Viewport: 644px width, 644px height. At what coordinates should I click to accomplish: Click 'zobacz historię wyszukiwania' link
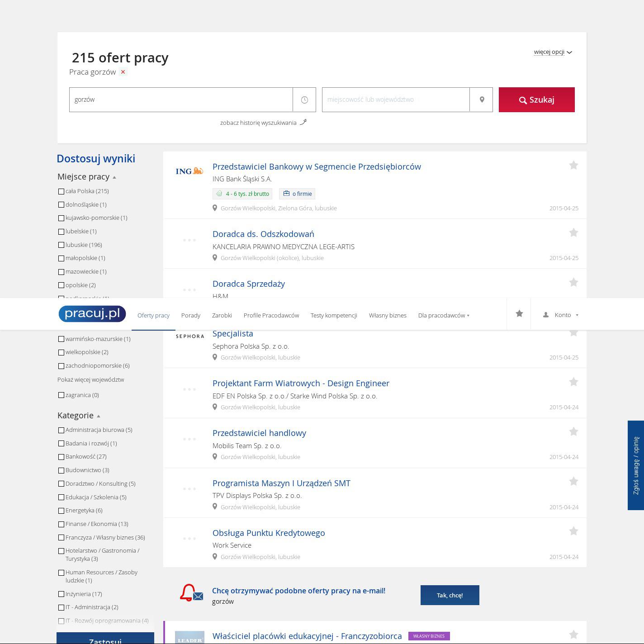pos(258,123)
